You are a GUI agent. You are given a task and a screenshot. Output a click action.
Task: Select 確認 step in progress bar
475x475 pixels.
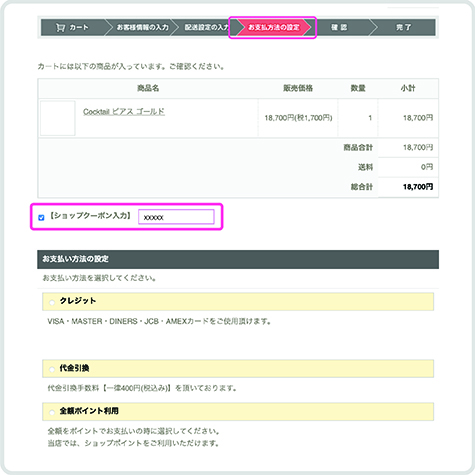339,27
